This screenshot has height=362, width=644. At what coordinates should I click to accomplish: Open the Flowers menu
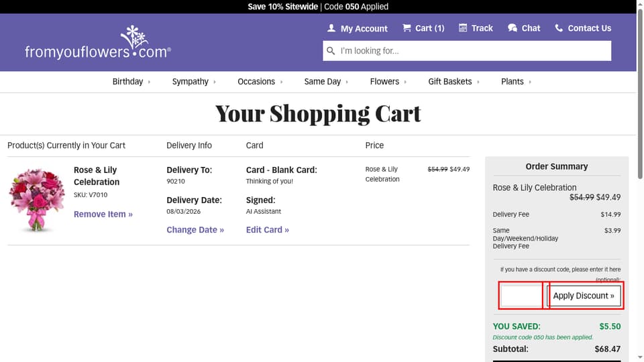click(384, 82)
